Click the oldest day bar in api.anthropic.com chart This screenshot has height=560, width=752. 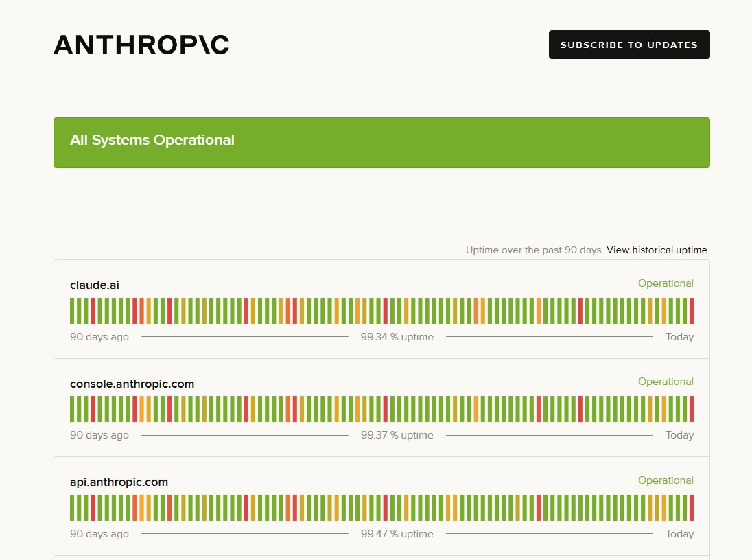(x=73, y=508)
